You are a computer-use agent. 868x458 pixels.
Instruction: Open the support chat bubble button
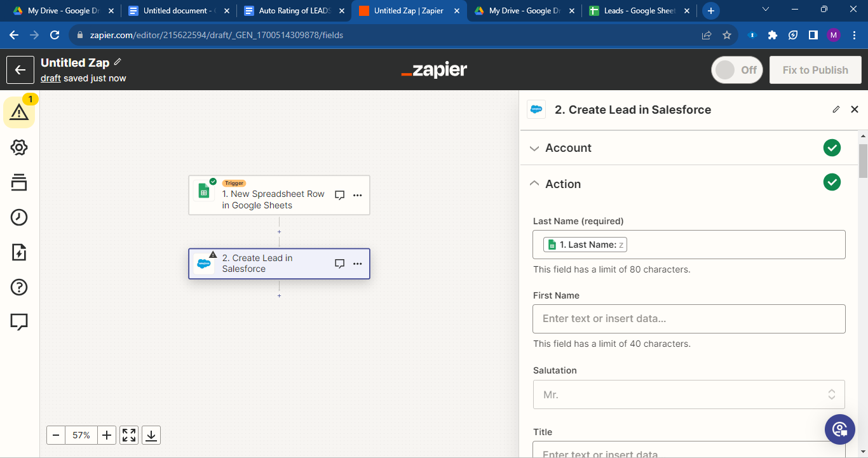840,429
